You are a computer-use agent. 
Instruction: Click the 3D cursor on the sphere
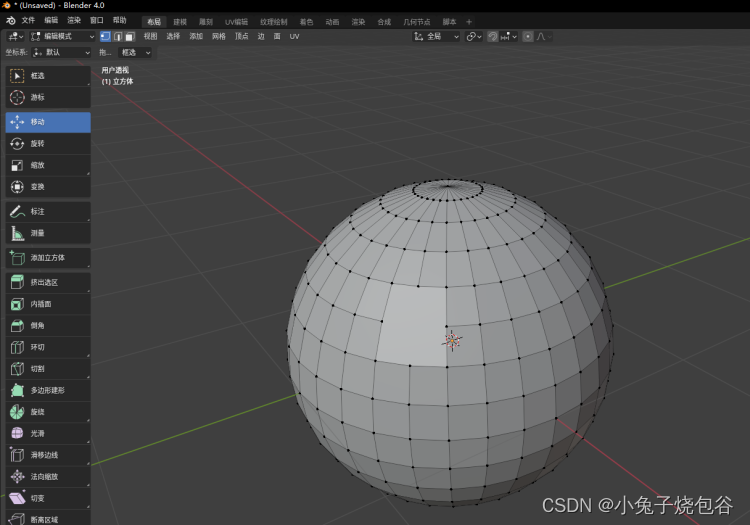(452, 340)
